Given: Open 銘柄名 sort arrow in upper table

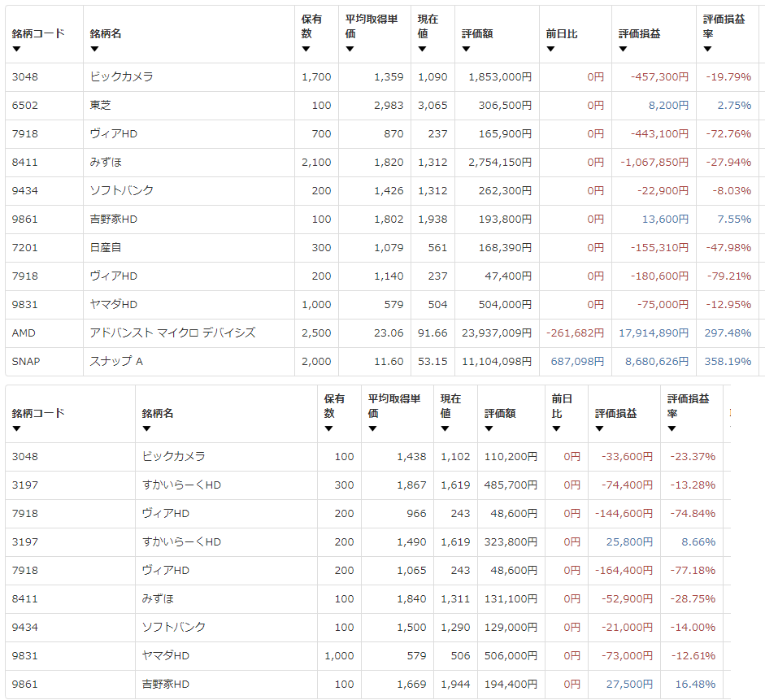Looking at the screenshot, I should (x=94, y=49).
